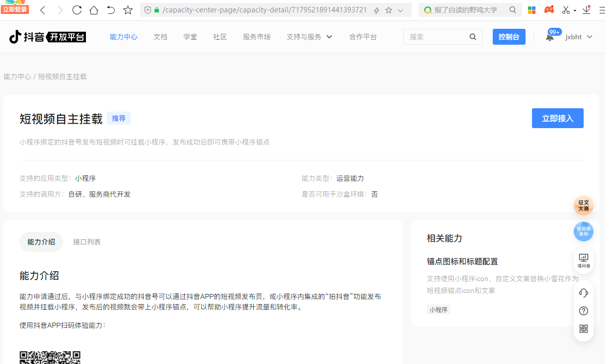Open the 文档 navigation menu item
This screenshot has height=364, width=605.
160,37
